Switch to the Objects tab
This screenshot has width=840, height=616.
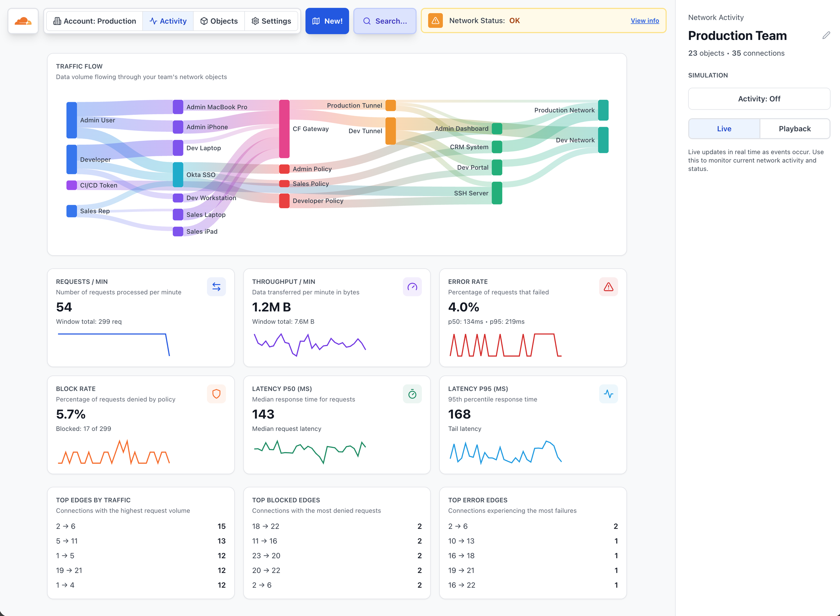coord(219,21)
